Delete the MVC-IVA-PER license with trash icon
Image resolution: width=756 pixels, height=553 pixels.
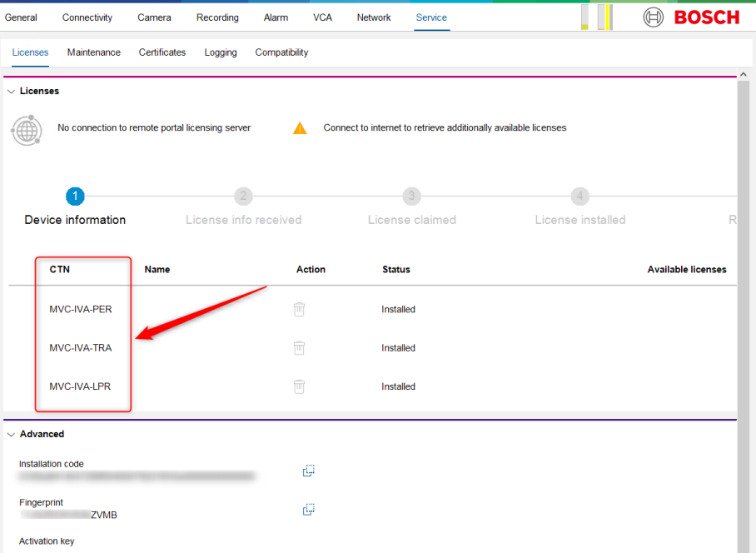pos(300,309)
